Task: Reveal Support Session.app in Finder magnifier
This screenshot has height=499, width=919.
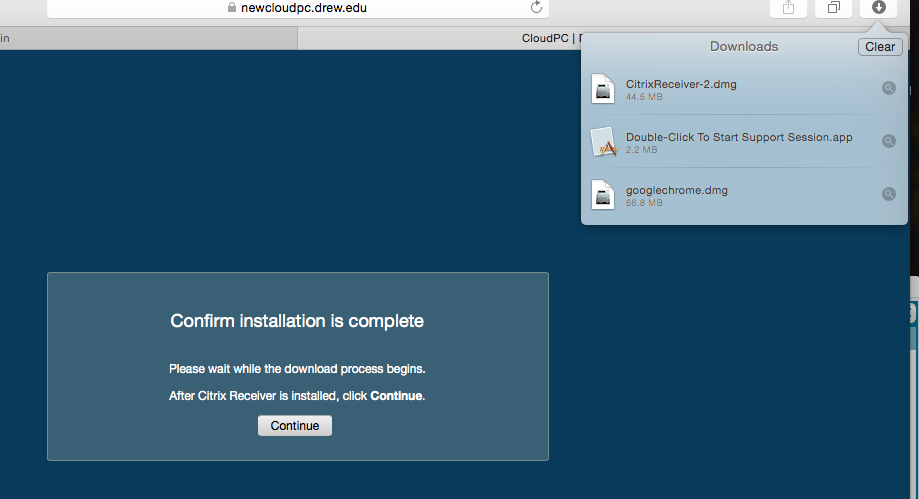Action: click(x=889, y=141)
